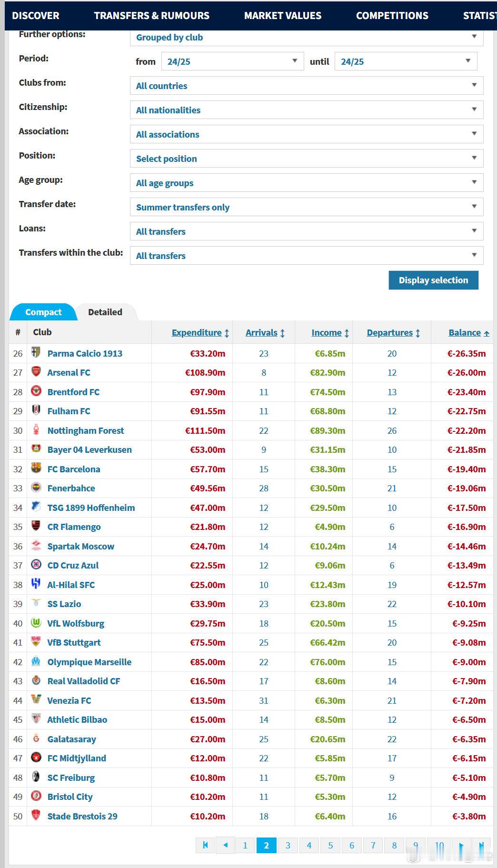Click the Al-Hilal SFC club crest
The width and height of the screenshot is (497, 868).
tap(36, 584)
